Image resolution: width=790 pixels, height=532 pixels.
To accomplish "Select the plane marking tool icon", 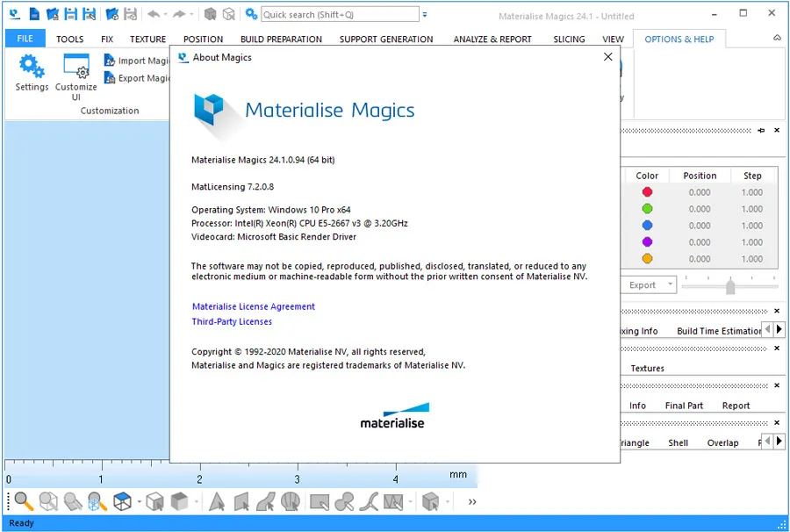I will 241,502.
